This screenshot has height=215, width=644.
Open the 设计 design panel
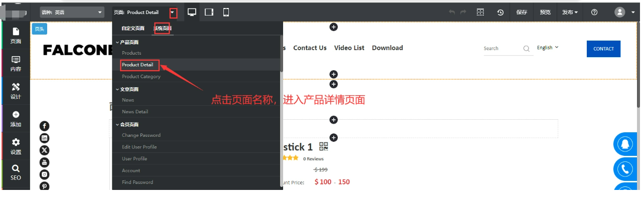pos(16,91)
